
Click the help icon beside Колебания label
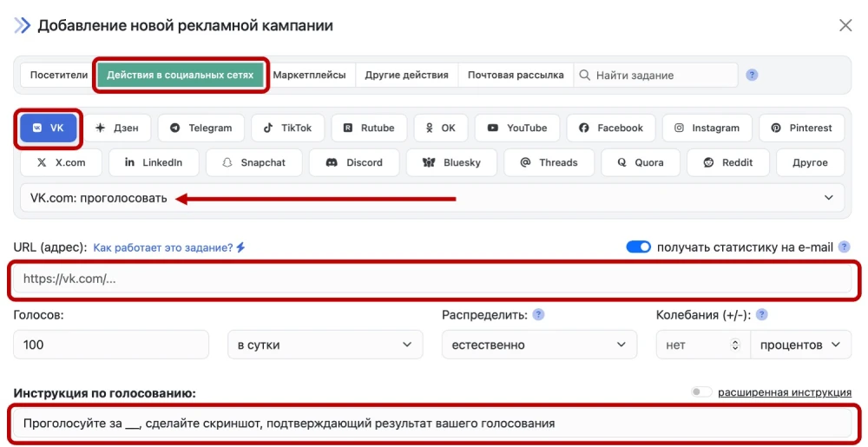(762, 315)
